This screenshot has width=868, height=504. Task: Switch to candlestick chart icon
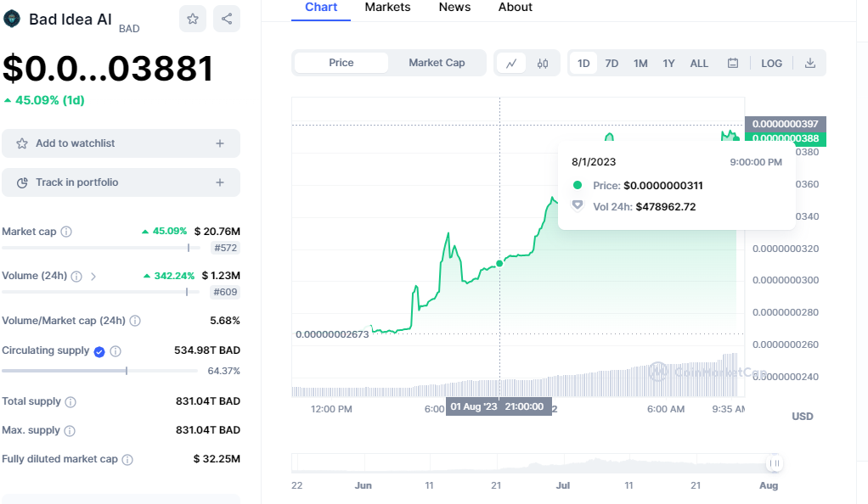pos(543,63)
